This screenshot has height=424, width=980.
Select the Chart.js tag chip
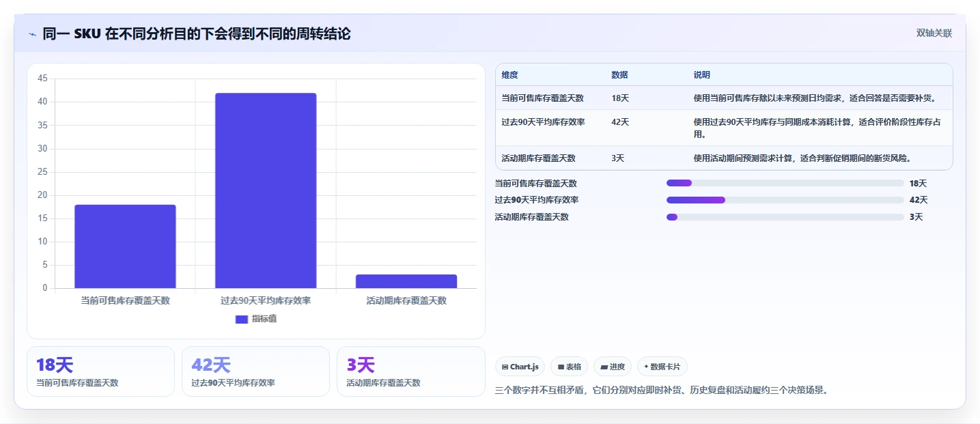520,367
